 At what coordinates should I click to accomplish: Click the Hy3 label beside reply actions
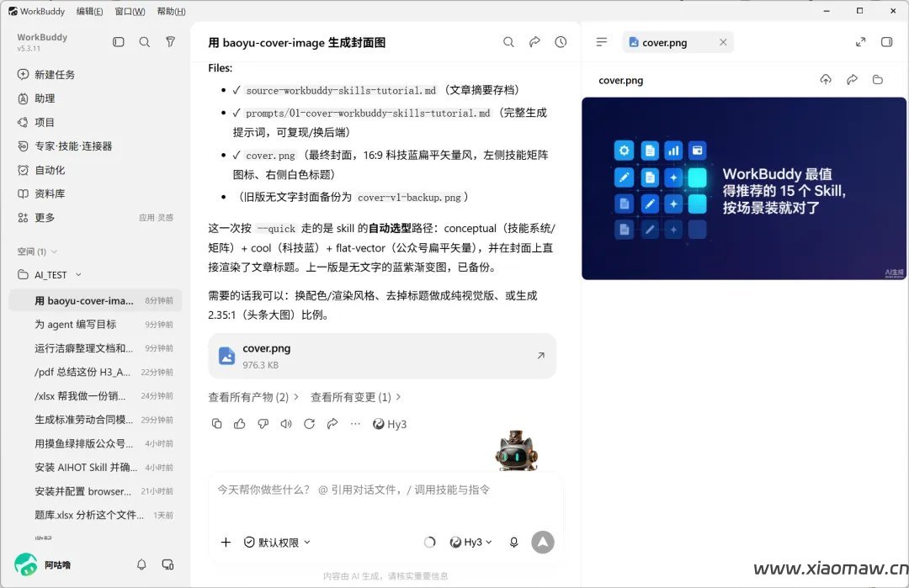[390, 424]
